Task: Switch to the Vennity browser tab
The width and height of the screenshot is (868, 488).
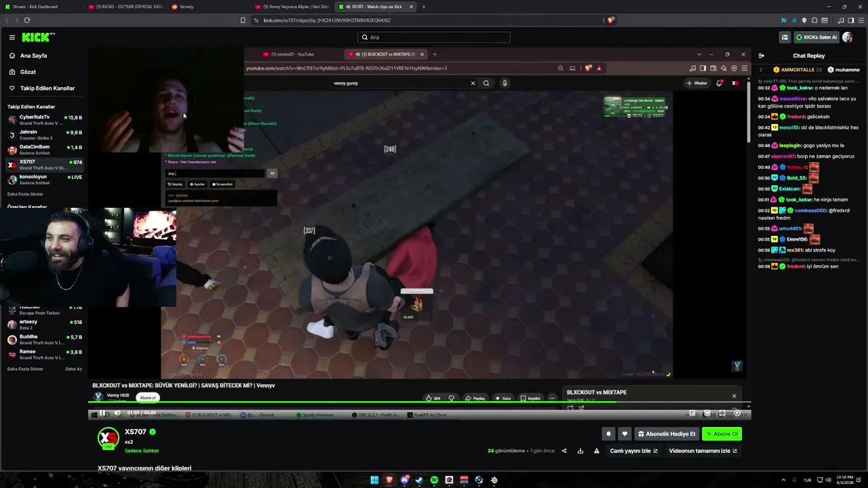Action: pos(208,7)
